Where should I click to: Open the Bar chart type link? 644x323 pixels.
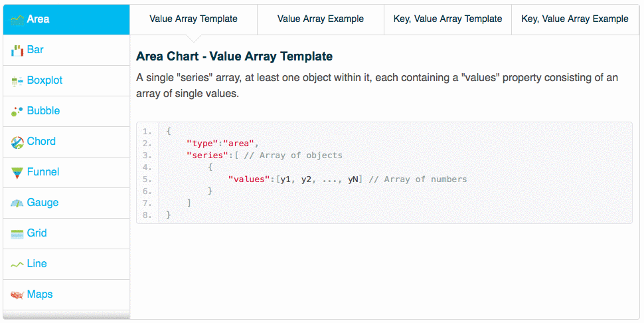tap(35, 50)
